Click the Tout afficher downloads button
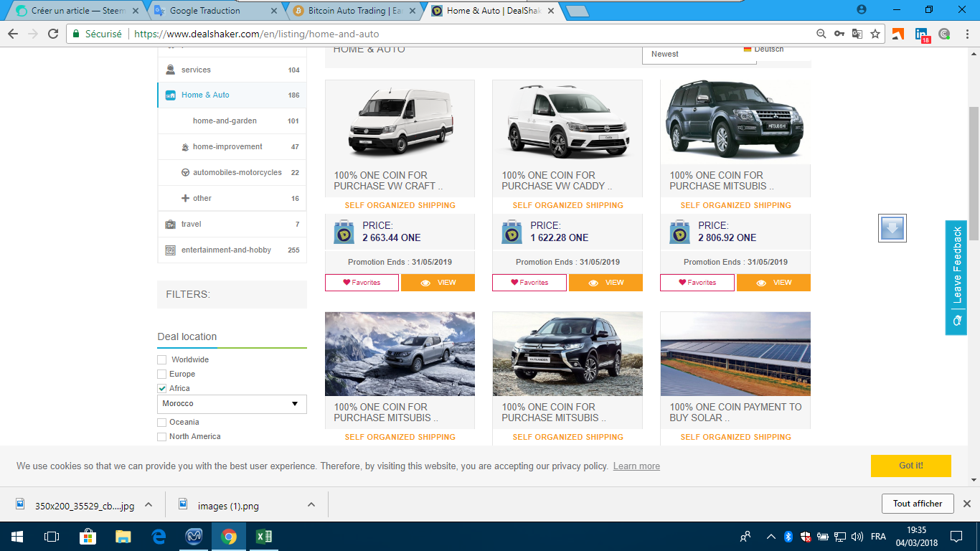This screenshot has height=551, width=980. 918,504
